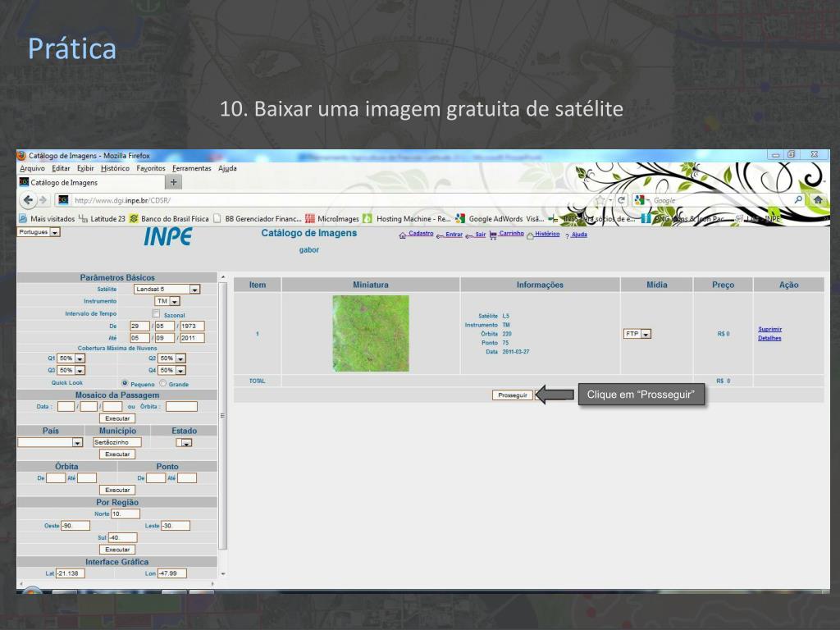Viewport: 840px width, 630px height.
Task: Open Mais visitados bookmark
Action: (47, 218)
